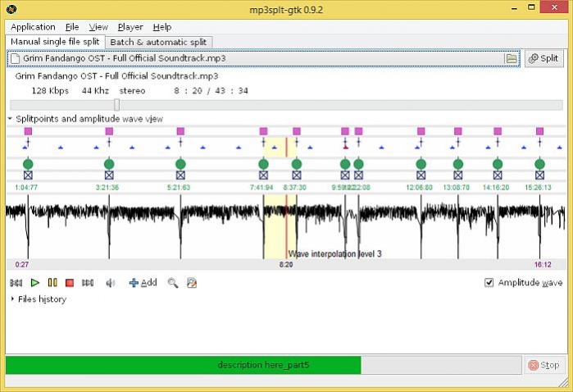Click the splitpoint time label 7:41:94
The image size is (573, 392).
(261, 188)
